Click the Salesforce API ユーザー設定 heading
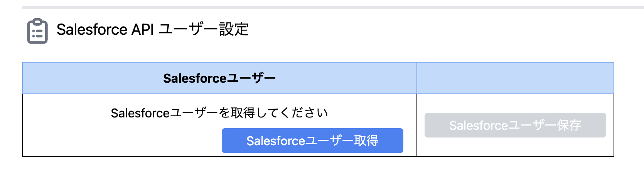 152,29
